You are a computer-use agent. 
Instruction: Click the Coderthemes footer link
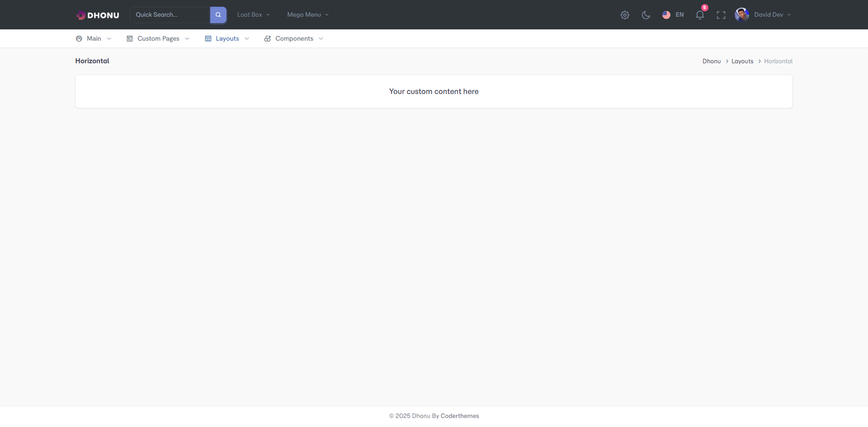[x=459, y=416]
